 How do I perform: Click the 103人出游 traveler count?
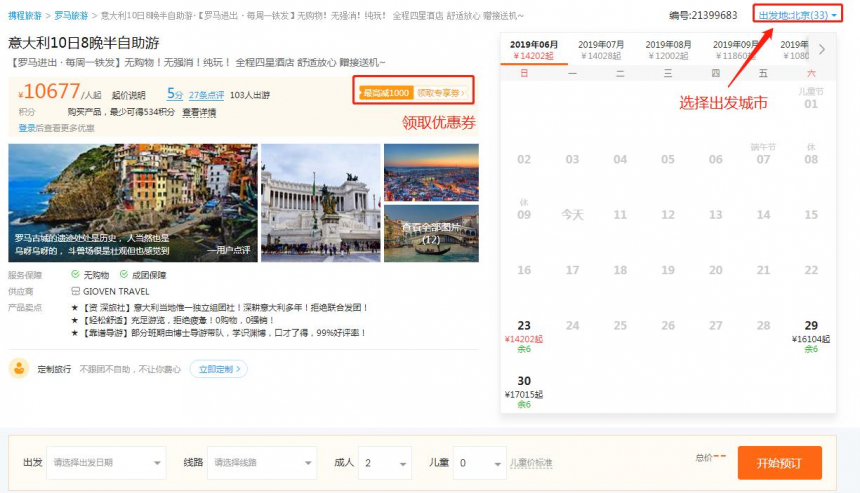click(250, 95)
